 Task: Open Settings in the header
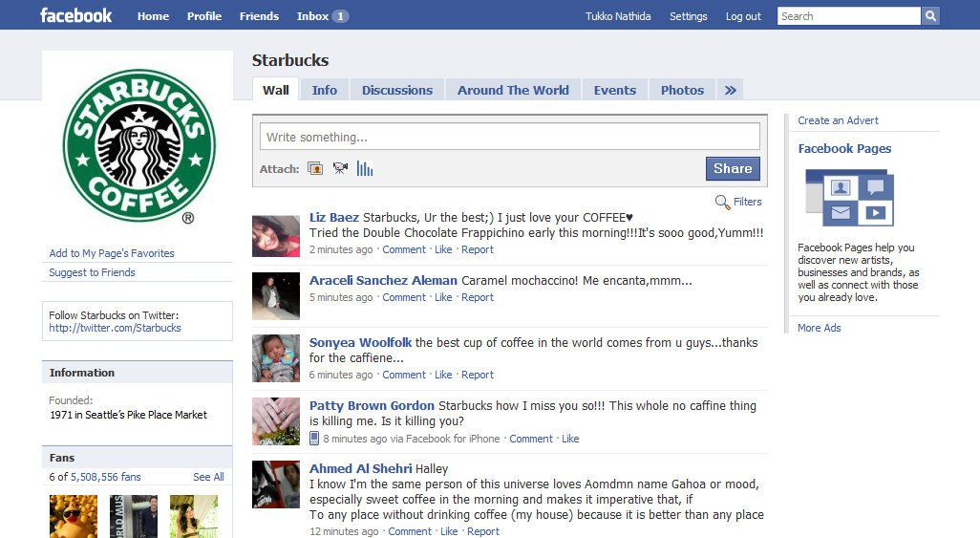[688, 16]
